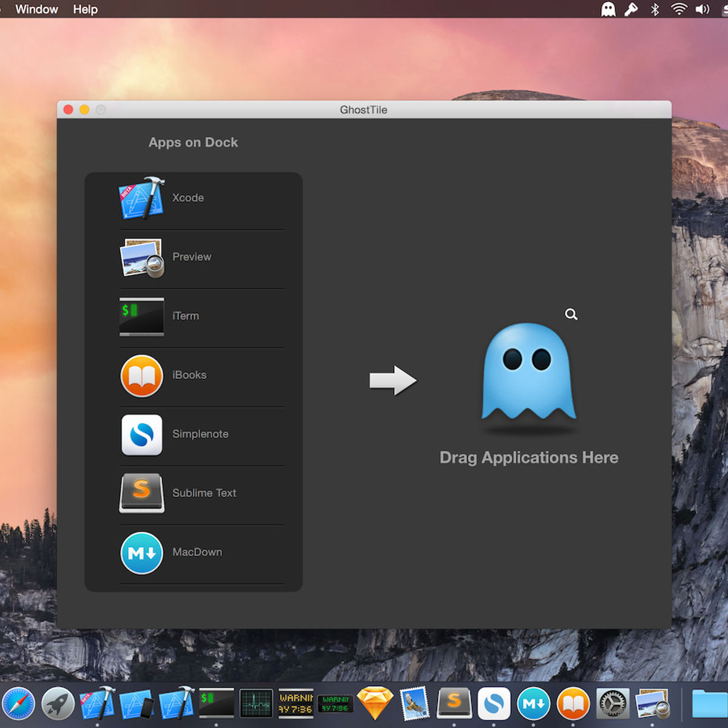728x728 pixels.
Task: Click the Activity Monitor icon in the Dock
Action: [x=256, y=704]
